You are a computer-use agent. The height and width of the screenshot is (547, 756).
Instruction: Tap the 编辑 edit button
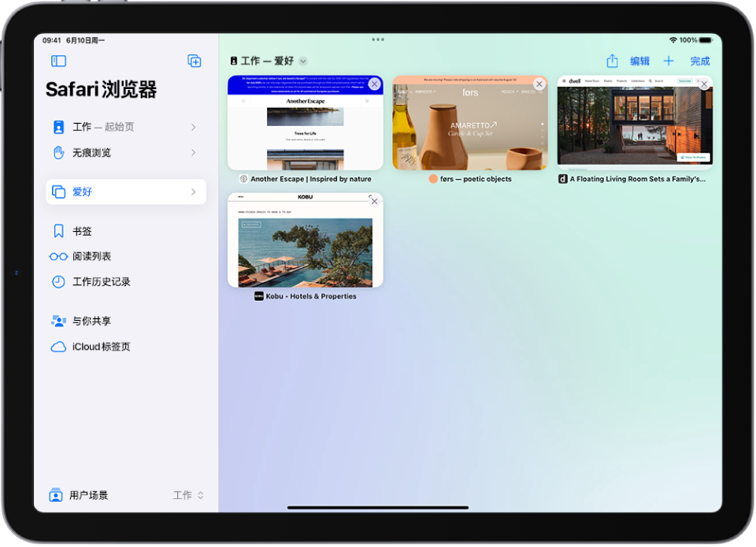(639, 61)
